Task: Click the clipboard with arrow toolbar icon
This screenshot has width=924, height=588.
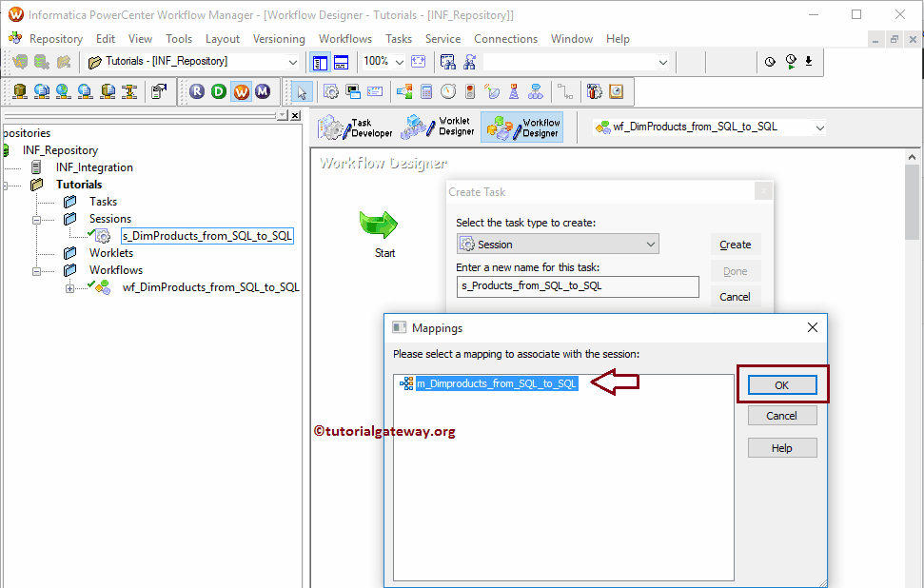Action: 159,91
